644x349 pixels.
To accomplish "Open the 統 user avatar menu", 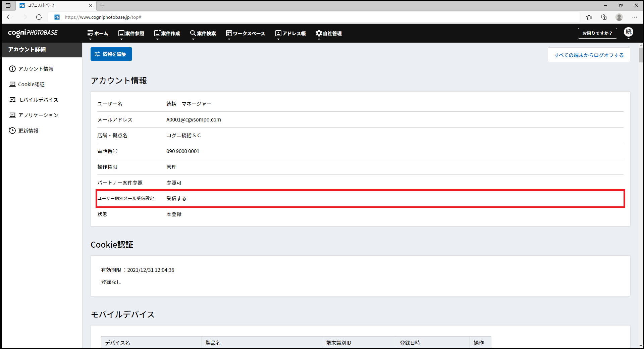I will [628, 32].
